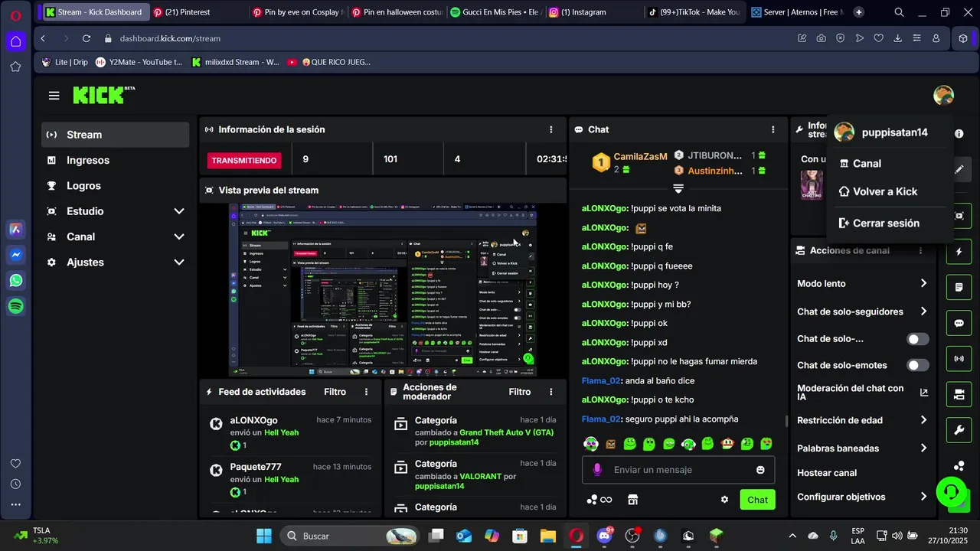This screenshot has width=980, height=551.
Task: Click the Windows Start button on taskbar
Action: [x=263, y=536]
